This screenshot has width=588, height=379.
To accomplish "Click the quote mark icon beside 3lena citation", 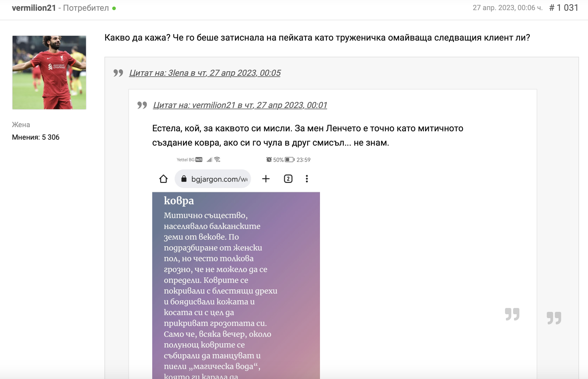I will click(118, 73).
